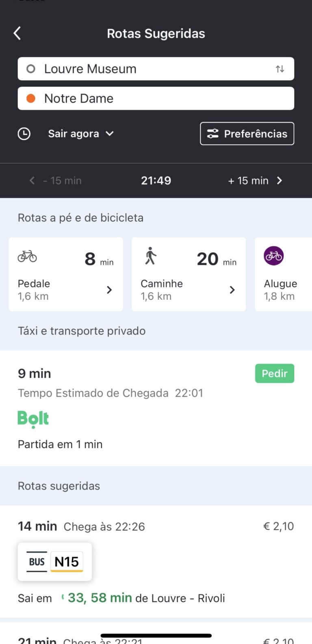Tap the clock icon beside Sair agora
The height and width of the screenshot is (644, 312).
24,134
